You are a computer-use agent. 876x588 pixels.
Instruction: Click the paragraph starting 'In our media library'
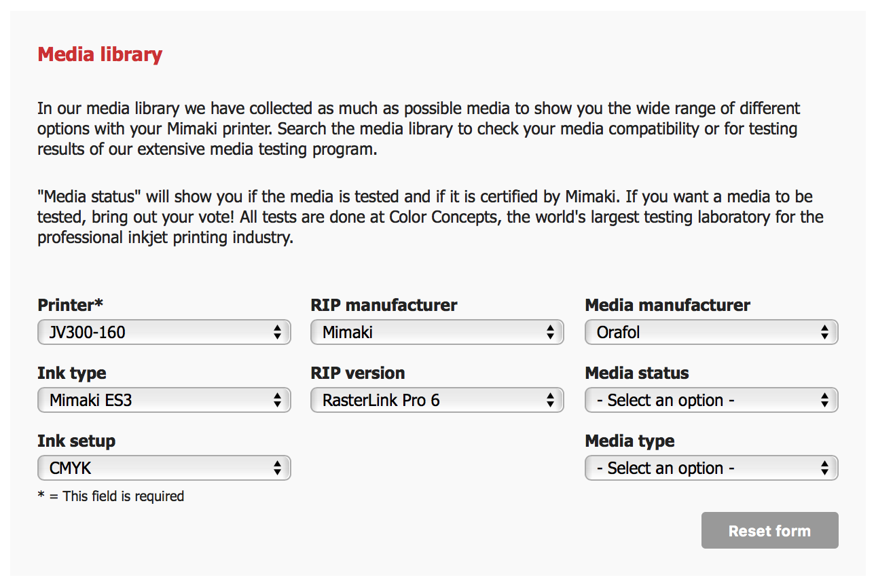(x=419, y=129)
